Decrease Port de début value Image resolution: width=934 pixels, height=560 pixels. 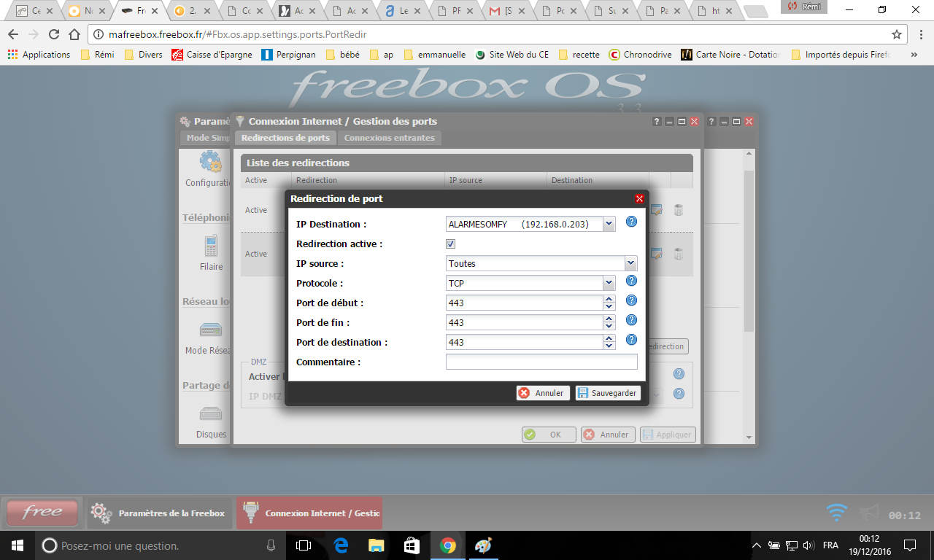(609, 306)
